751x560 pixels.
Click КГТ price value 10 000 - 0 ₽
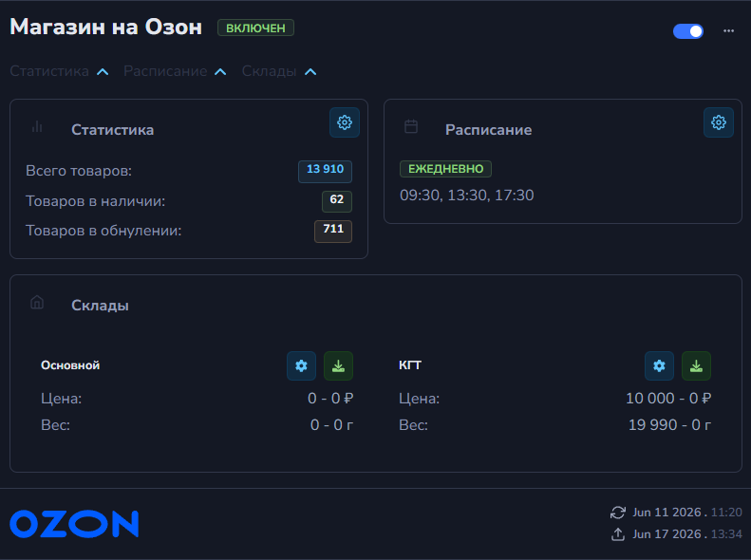pyautogui.click(x=668, y=399)
